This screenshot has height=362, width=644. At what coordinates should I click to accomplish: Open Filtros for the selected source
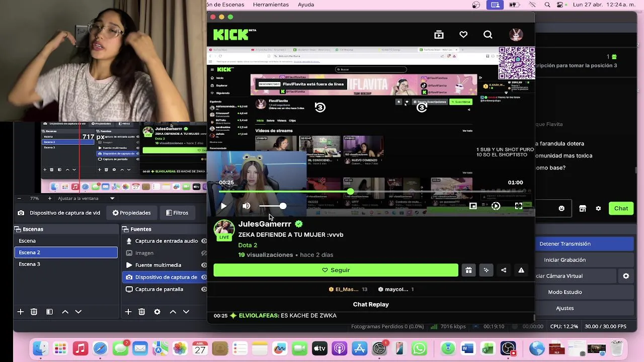point(177,213)
